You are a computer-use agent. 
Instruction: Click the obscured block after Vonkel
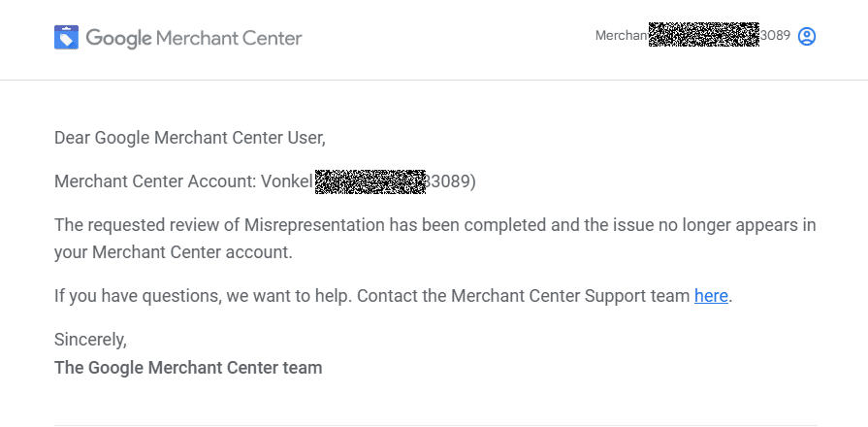[x=370, y=181]
